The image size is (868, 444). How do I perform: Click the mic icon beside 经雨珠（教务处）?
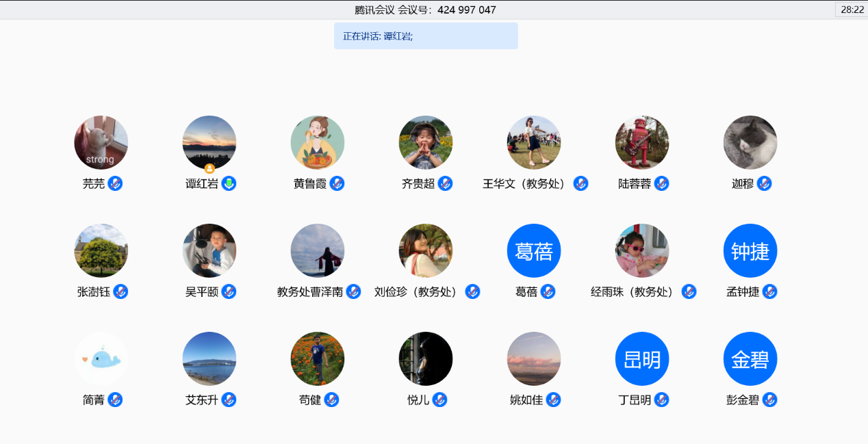(x=689, y=291)
